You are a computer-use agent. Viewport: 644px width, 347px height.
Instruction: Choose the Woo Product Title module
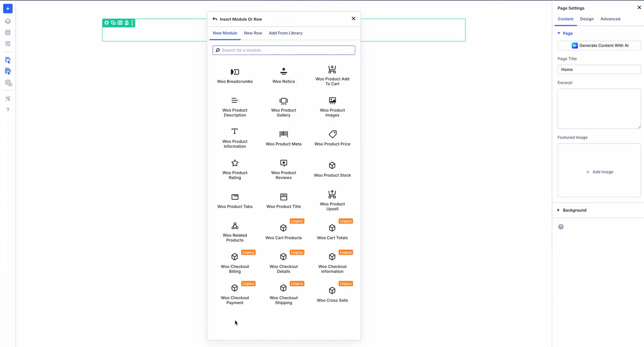pyautogui.click(x=284, y=201)
